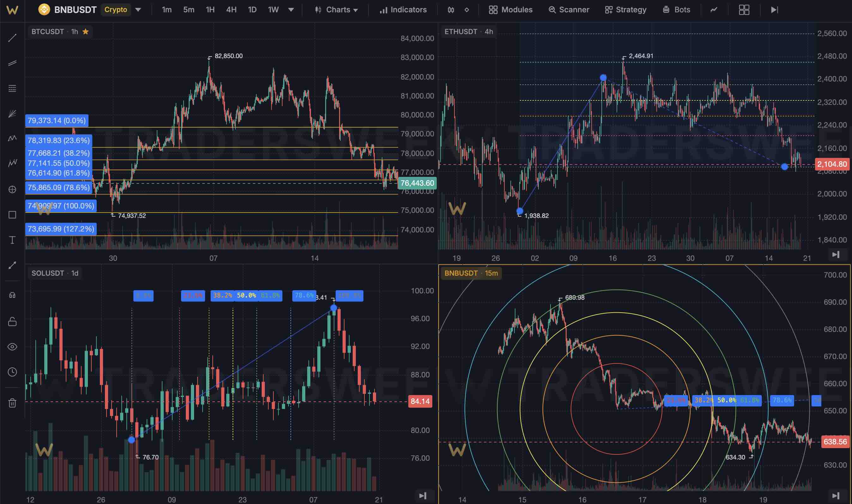Select the crosshair circle tool
Viewport: 852px width, 504px height.
pyautogui.click(x=12, y=189)
